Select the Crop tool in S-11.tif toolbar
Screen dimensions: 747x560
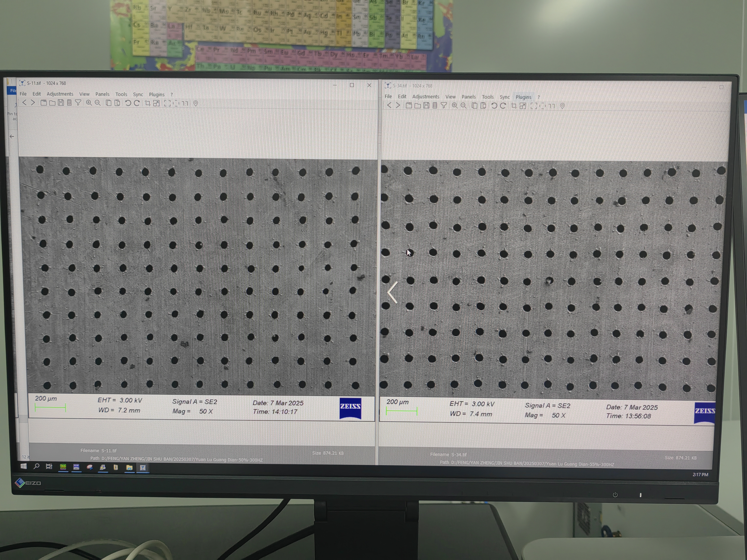[148, 103]
